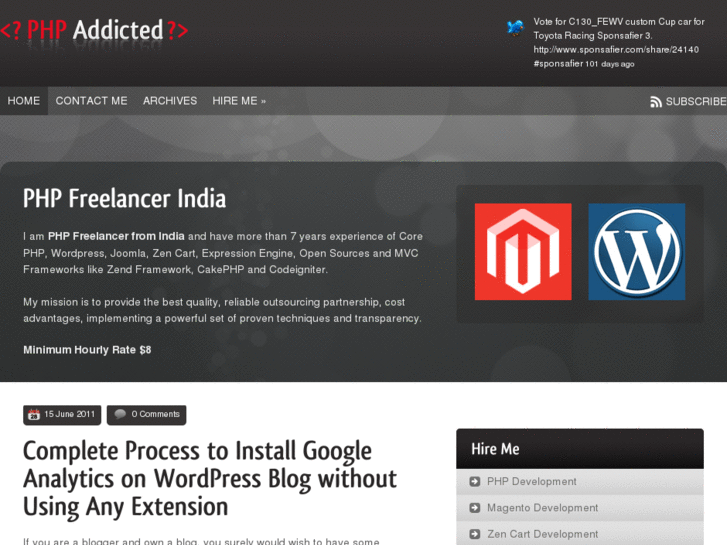
Task: Click the Minimum Hourly Rate $8 text
Action: 87,350
